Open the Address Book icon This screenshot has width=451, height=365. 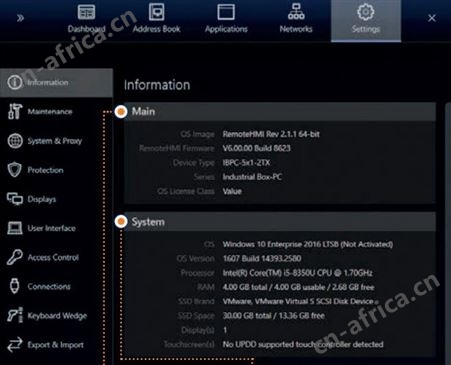tap(156, 12)
